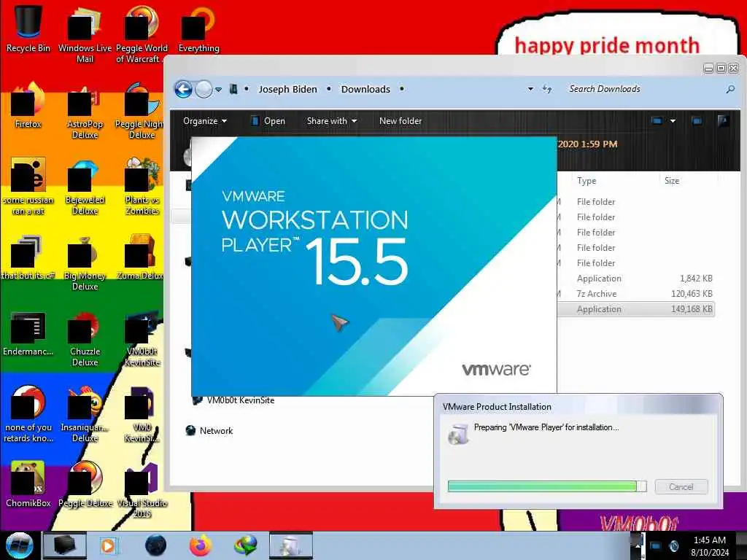747x560 pixels.
Task: Select the Application 1,842 KB row
Action: (x=636, y=279)
